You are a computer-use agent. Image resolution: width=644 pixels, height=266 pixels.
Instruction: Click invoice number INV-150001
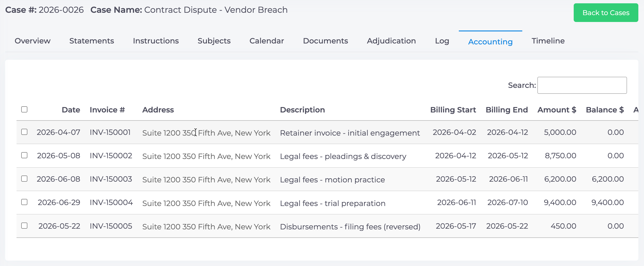tap(110, 132)
